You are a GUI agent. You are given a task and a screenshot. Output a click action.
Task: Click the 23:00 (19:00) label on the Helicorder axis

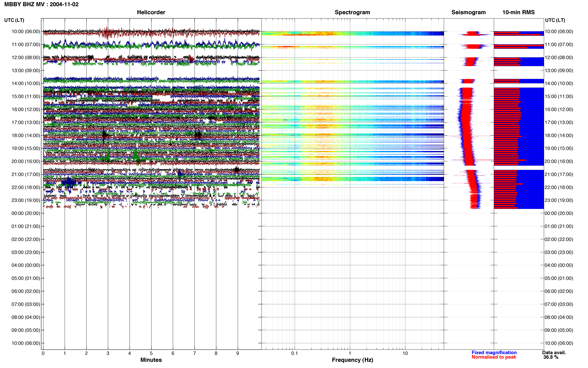coord(26,200)
